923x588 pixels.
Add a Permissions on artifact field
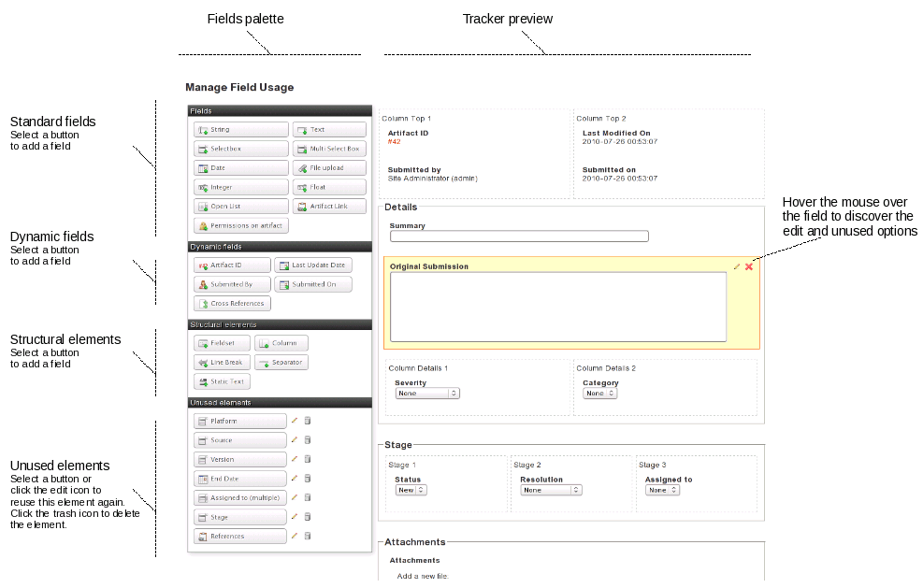pos(240,225)
